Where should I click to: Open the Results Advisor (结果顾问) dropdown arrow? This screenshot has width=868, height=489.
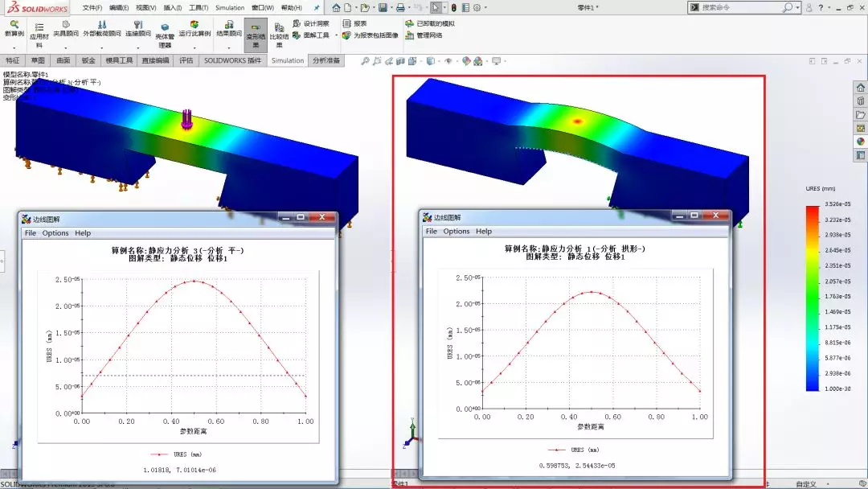(229, 47)
